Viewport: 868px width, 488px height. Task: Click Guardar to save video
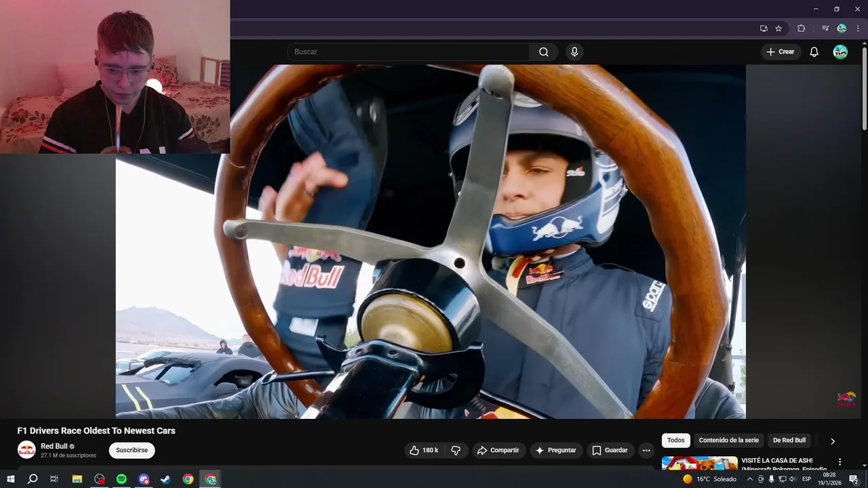pos(610,450)
